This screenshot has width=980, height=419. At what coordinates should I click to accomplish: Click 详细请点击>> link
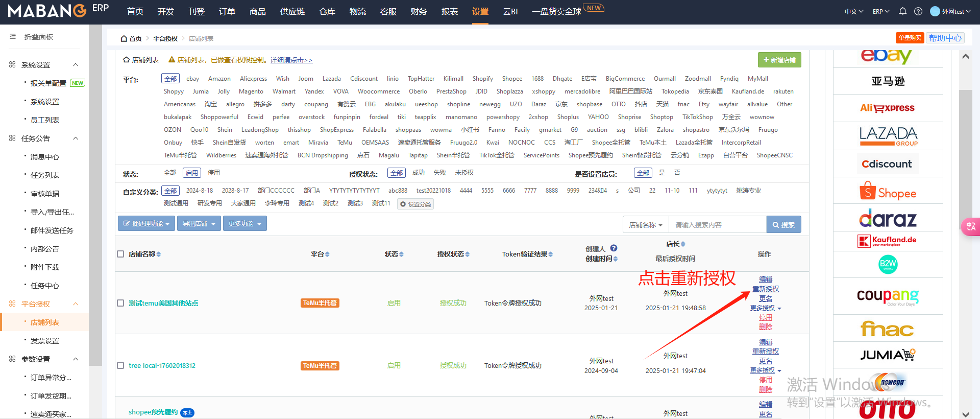291,60
